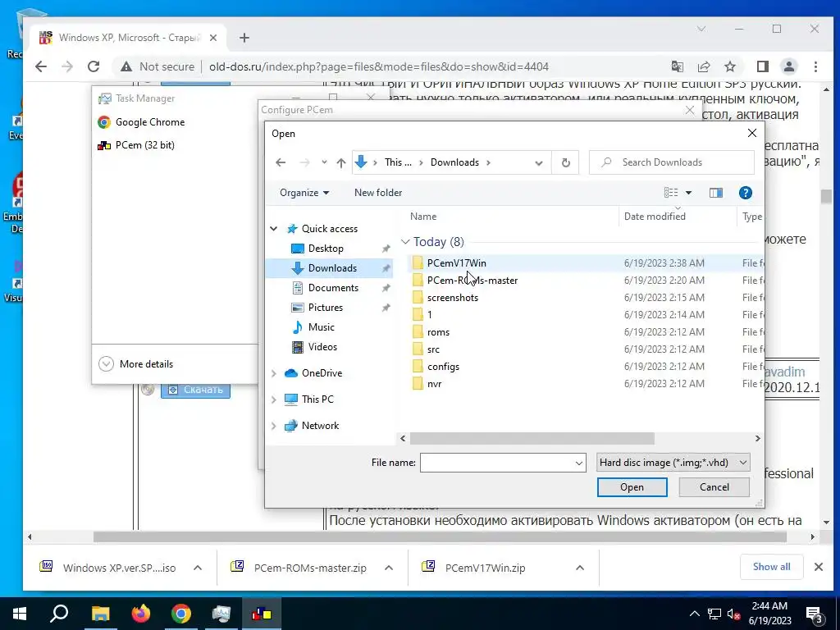Open options for PCem-ROMs-master.zip download
Screen dimensions: 840x630
pyautogui.click(x=389, y=568)
